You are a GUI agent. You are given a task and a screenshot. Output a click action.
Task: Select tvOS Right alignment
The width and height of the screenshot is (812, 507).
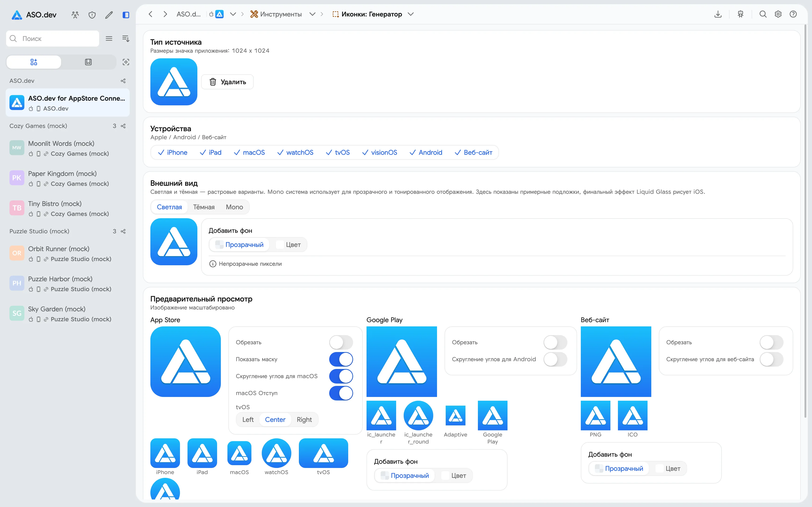coord(304,420)
